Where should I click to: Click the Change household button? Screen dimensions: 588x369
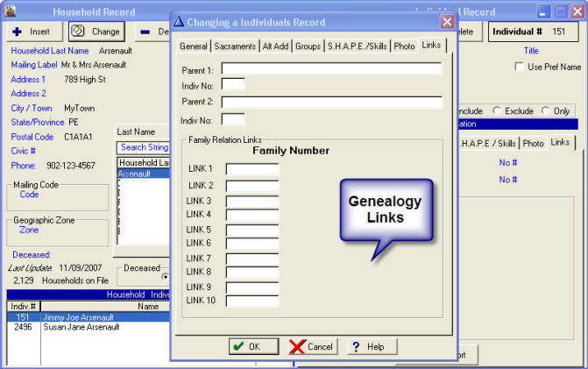click(x=96, y=32)
